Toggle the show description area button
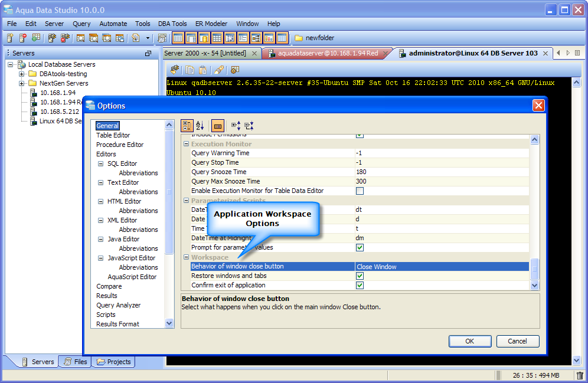Image resolution: width=588 pixels, height=383 pixels. [218, 126]
